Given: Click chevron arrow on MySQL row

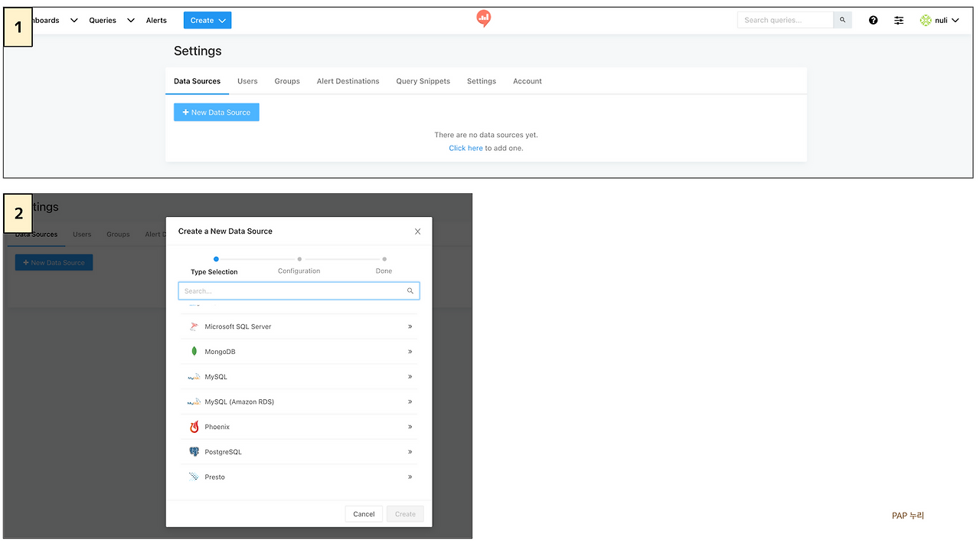Looking at the screenshot, I should pyautogui.click(x=410, y=377).
